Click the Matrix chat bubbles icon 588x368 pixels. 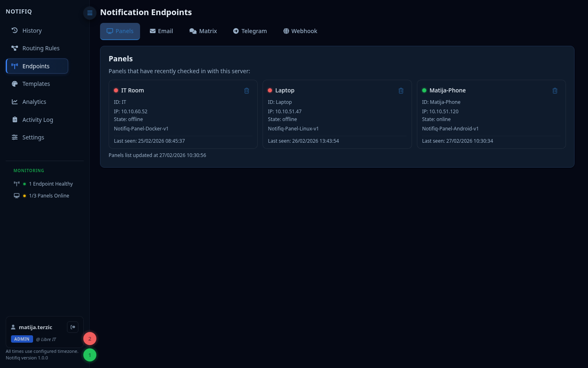[x=193, y=31]
